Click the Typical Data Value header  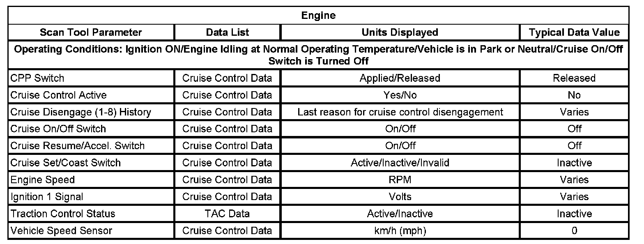(x=574, y=32)
